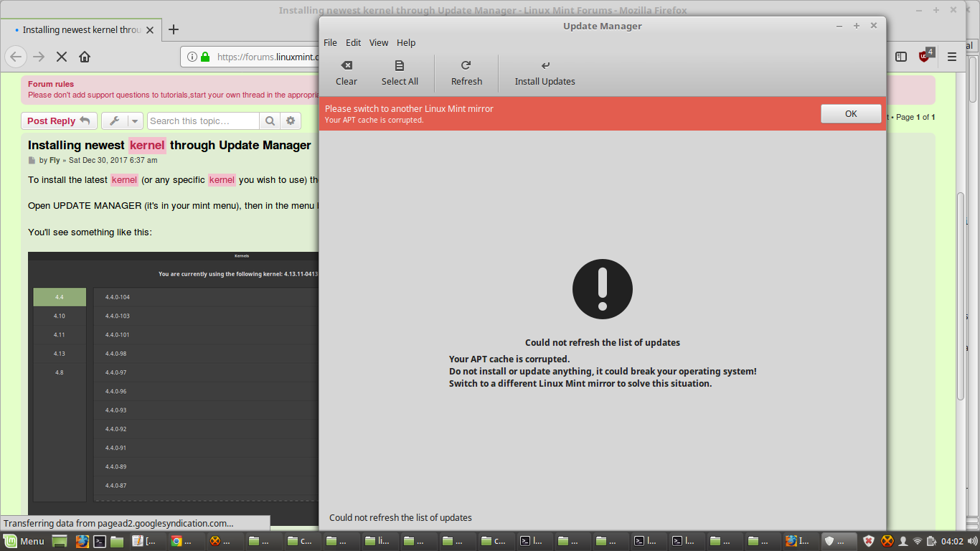Expand the topic tools wrench dropdown
This screenshot has width=980, height=551.
[122, 121]
